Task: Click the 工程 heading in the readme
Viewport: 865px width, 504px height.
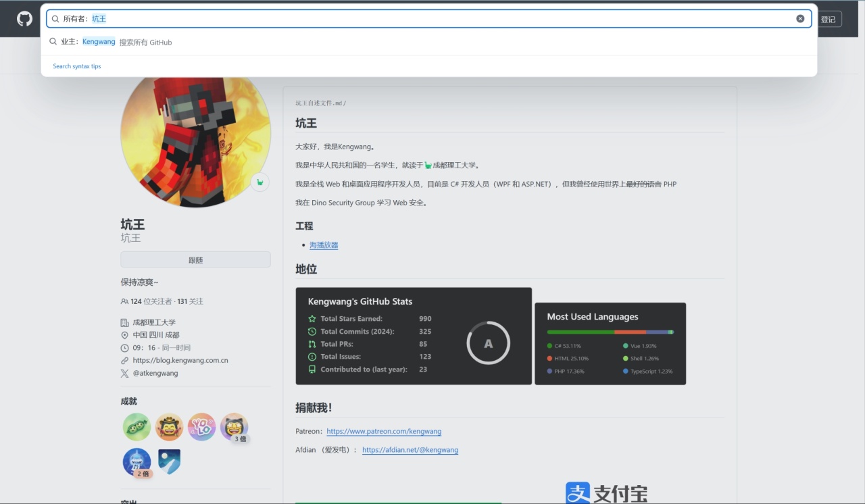Action: tap(304, 226)
